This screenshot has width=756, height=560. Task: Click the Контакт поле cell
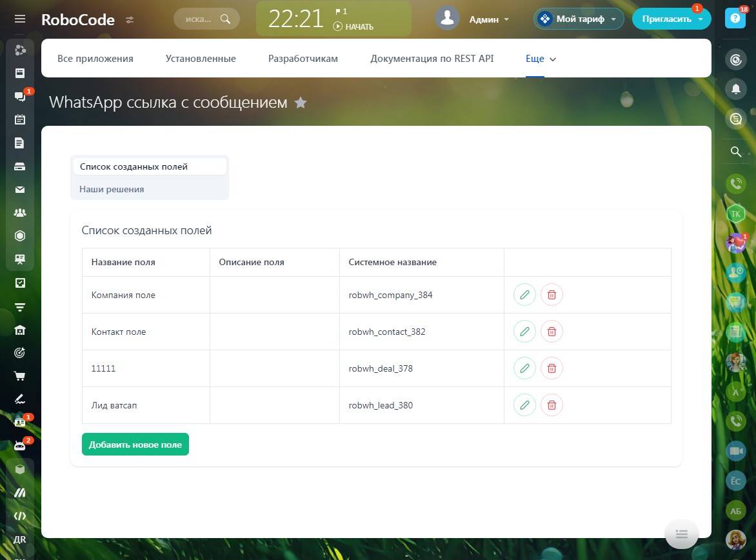146,332
